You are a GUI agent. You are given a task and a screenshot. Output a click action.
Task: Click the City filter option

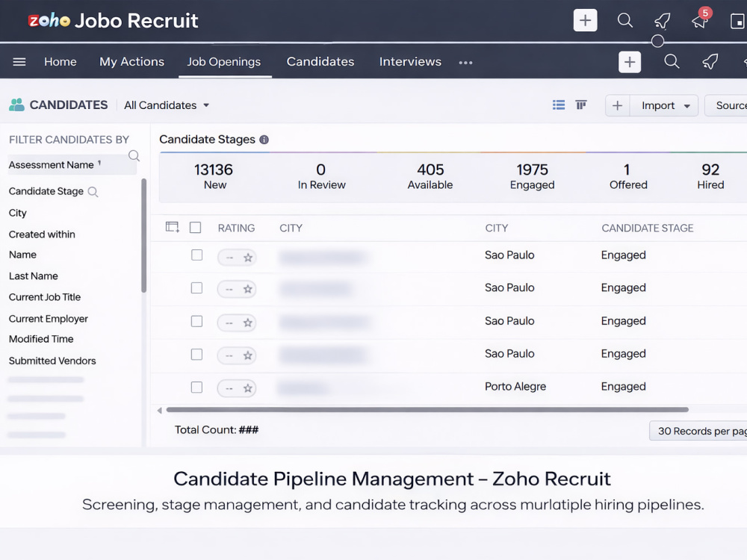click(x=18, y=213)
